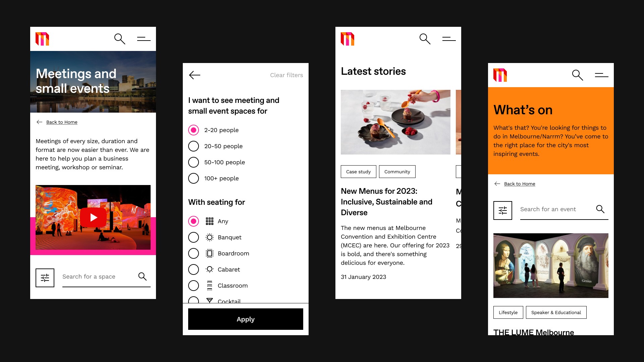Click Back to Home link under What's on
644x362 pixels.
coord(519,184)
